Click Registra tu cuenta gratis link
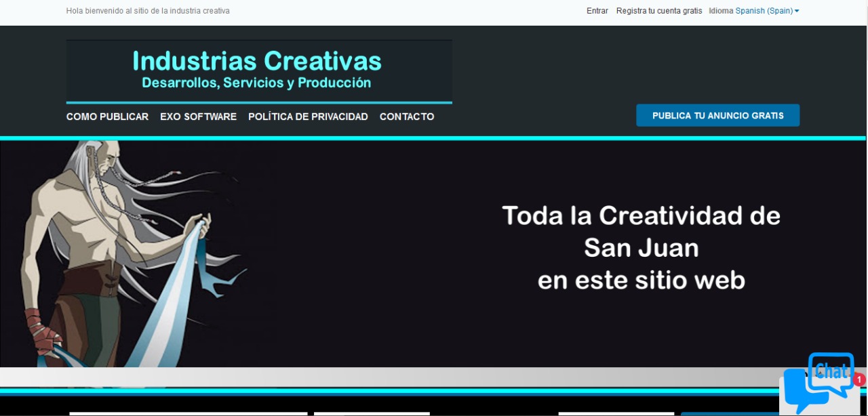The width and height of the screenshot is (868, 416). (658, 11)
